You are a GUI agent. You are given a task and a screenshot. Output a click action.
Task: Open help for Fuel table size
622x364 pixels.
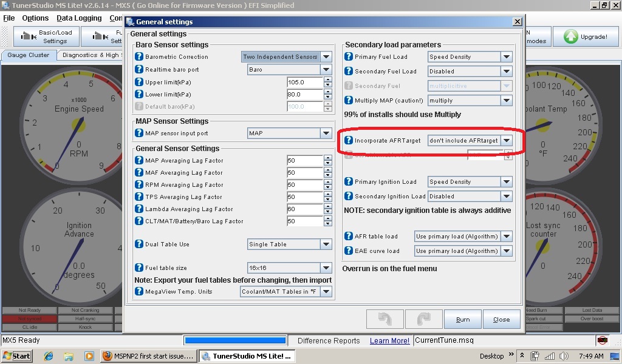(x=139, y=268)
